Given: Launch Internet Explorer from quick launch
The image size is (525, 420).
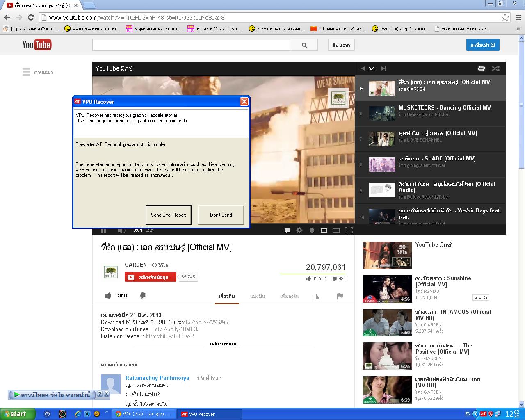Looking at the screenshot, I should pyautogui.click(x=78, y=414).
